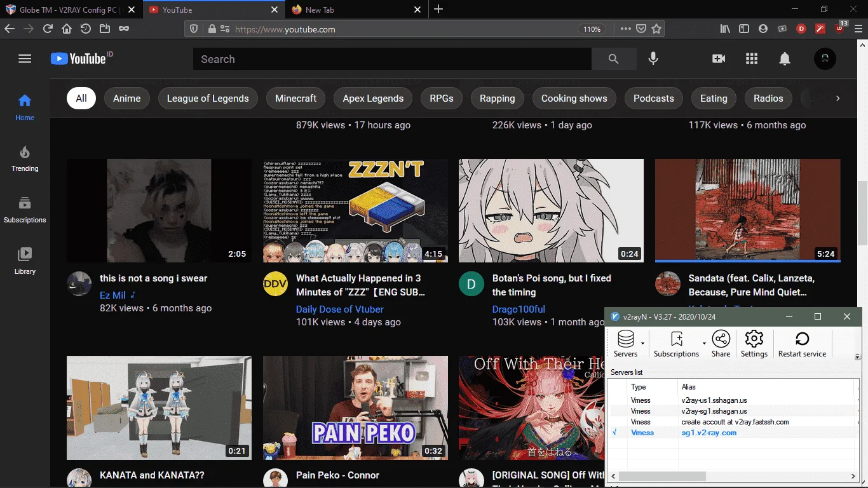Show more category chips with the arrow

[838, 98]
